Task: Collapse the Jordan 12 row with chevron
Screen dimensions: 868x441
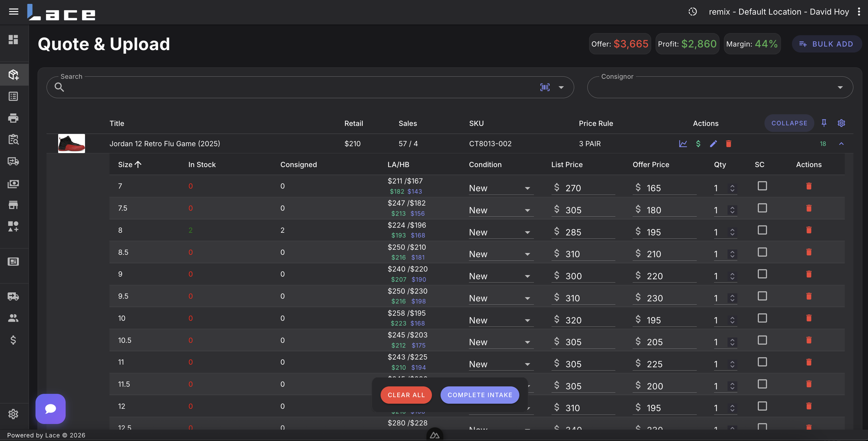Action: coord(841,144)
